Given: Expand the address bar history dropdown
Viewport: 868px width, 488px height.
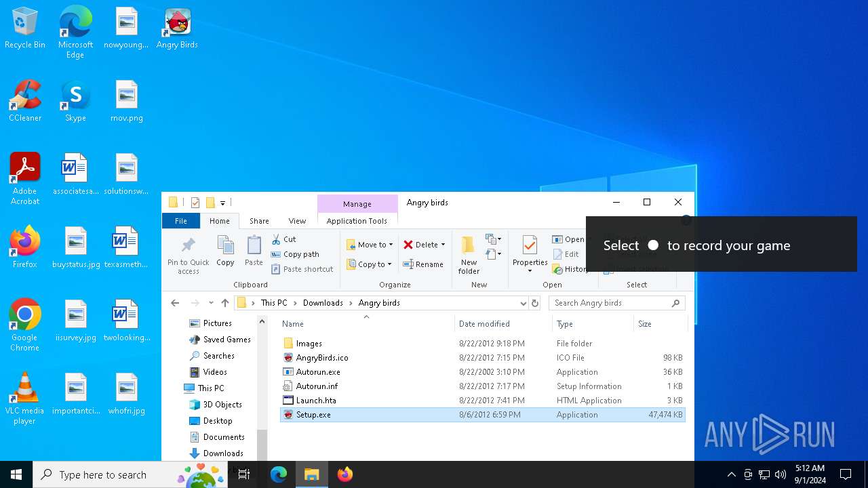Looking at the screenshot, I should (523, 303).
